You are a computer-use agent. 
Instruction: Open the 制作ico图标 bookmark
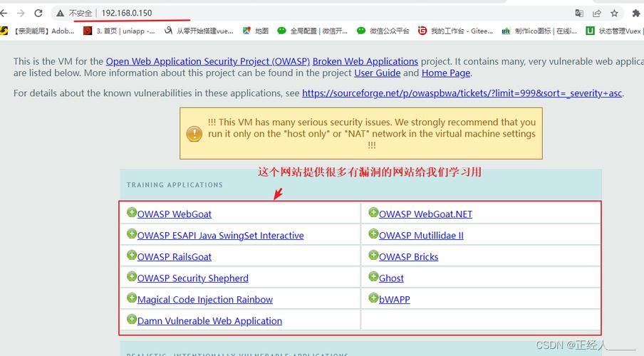pyautogui.click(x=539, y=31)
